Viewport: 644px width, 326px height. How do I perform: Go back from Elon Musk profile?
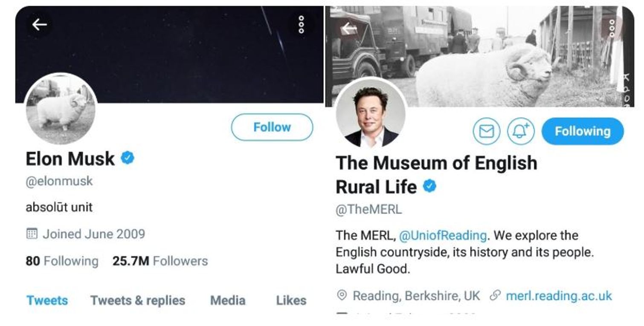(40, 25)
